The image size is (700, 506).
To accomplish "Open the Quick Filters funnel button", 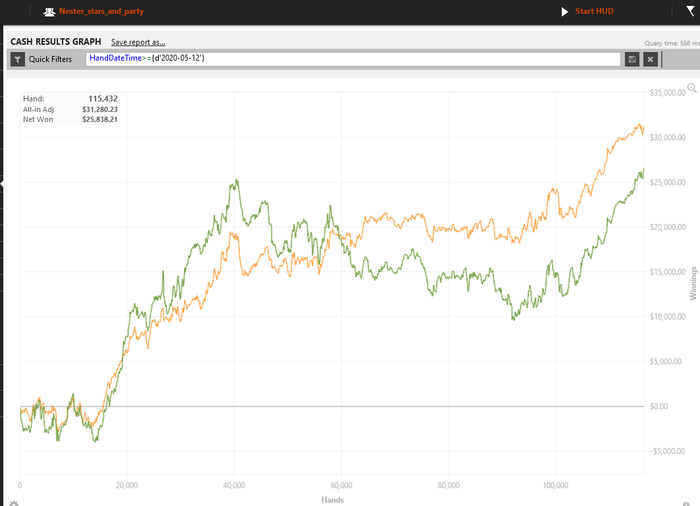I will click(x=17, y=59).
